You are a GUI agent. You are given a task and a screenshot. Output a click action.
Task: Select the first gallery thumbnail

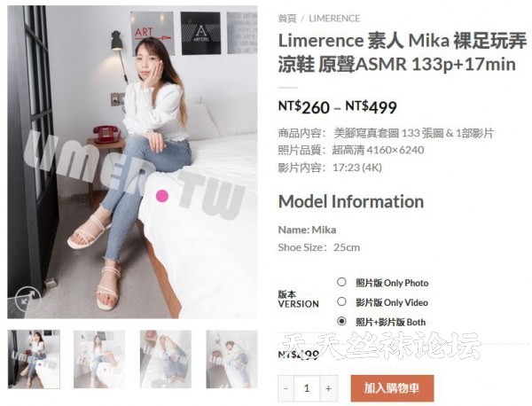click(x=34, y=359)
